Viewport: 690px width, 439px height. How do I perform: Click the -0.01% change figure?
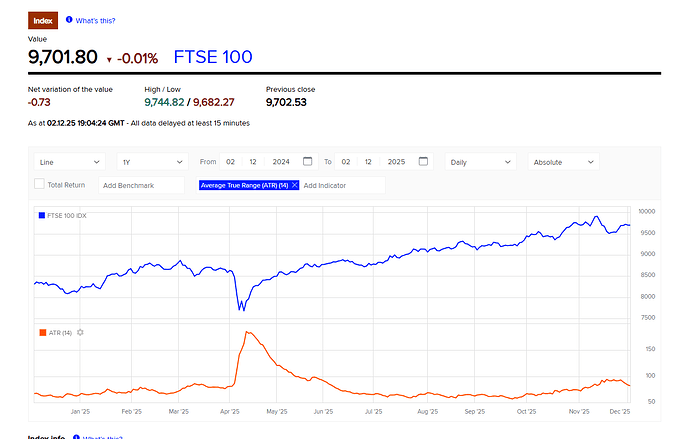137,59
